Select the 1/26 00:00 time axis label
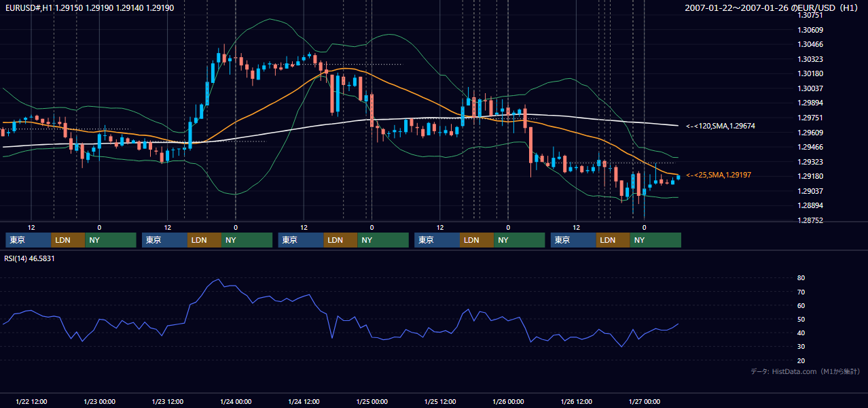The image size is (868, 408). (x=508, y=401)
